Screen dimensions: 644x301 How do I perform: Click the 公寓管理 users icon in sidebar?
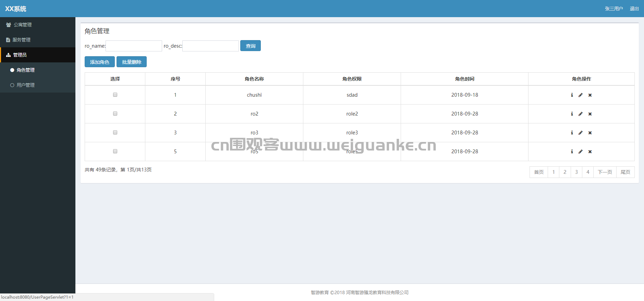9,25
